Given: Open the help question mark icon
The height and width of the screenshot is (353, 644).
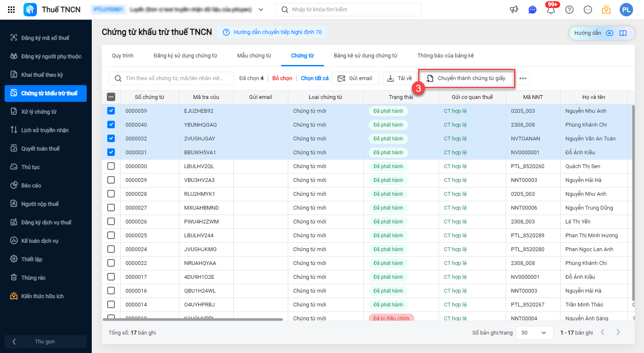Looking at the screenshot, I should (x=569, y=10).
